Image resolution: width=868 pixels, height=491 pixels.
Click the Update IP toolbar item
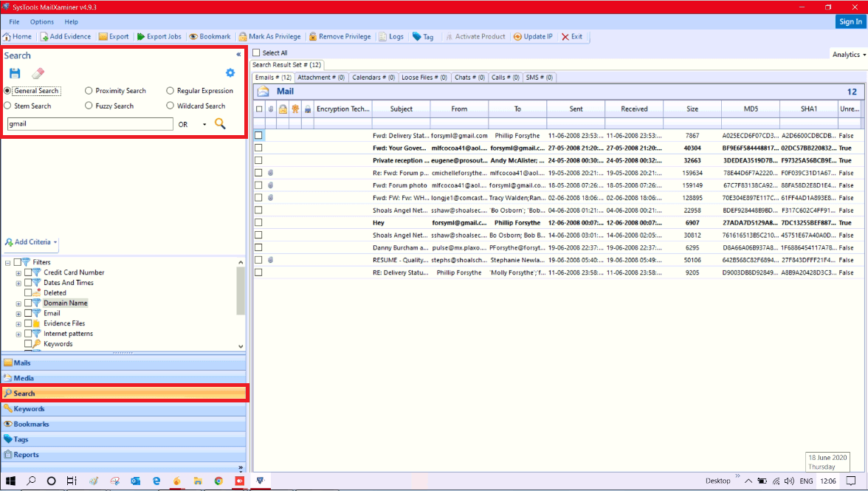click(x=533, y=36)
